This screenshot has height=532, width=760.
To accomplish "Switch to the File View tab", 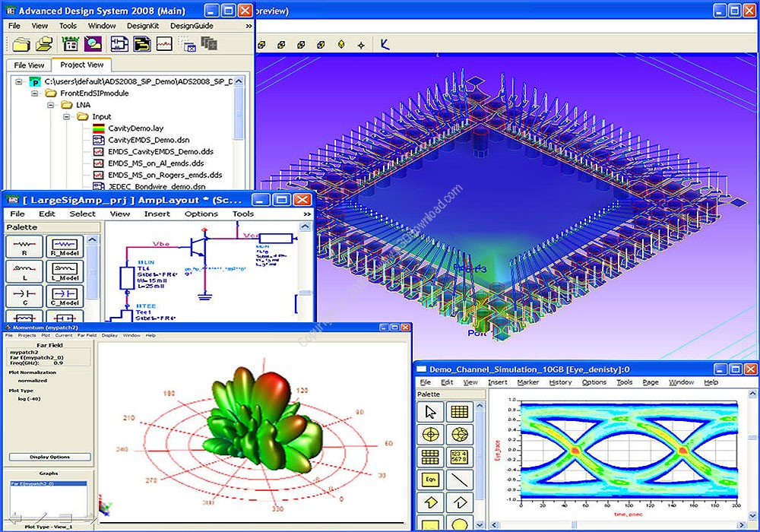I will (29, 65).
